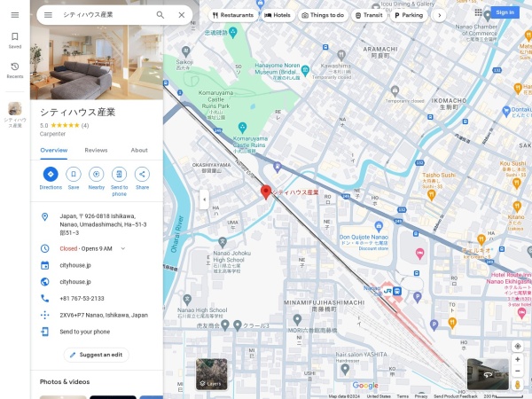This screenshot has width=532, height=399.
Task: Copy the plus code 2XV6+P7 Nanao
Action: click(x=97, y=315)
